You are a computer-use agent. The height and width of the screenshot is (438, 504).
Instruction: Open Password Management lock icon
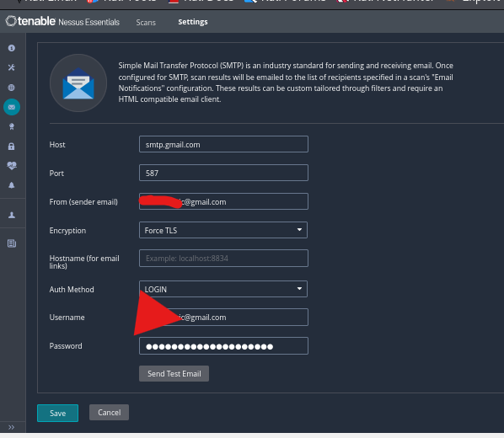(12, 147)
